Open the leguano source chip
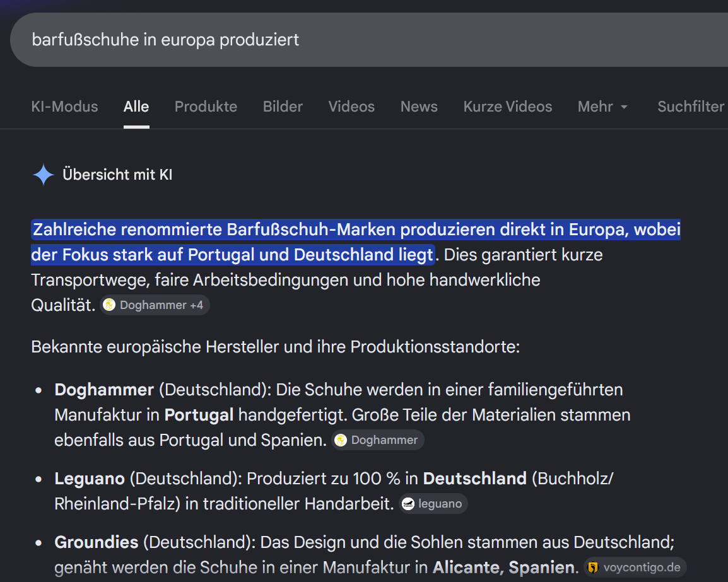 (433, 504)
